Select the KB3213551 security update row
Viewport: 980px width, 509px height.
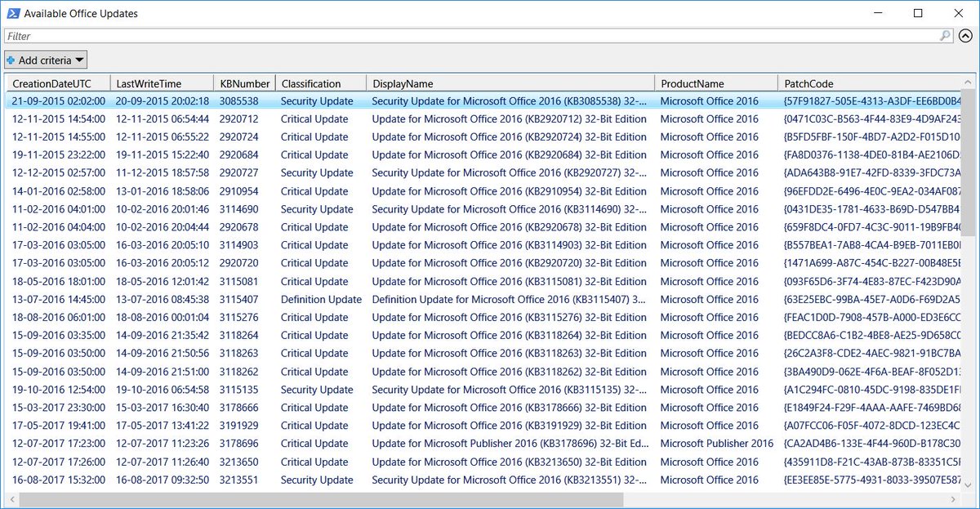pos(483,480)
